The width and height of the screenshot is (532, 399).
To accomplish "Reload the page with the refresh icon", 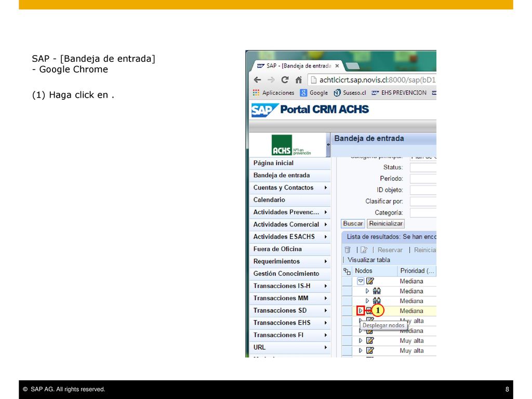I will tap(285, 79).
